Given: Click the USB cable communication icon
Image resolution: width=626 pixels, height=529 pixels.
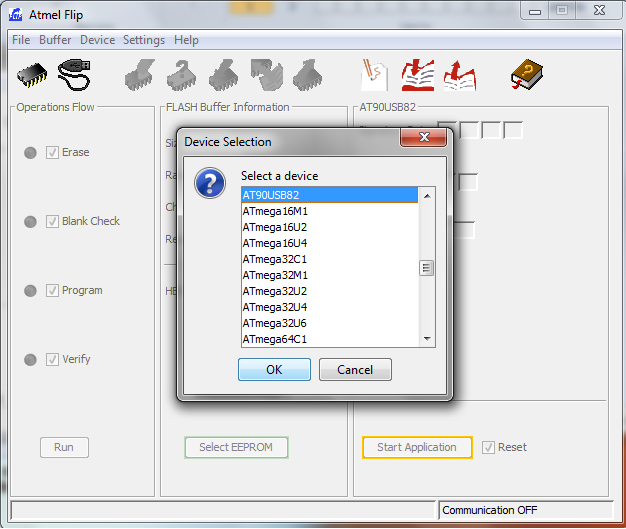Looking at the screenshot, I should [x=75, y=75].
